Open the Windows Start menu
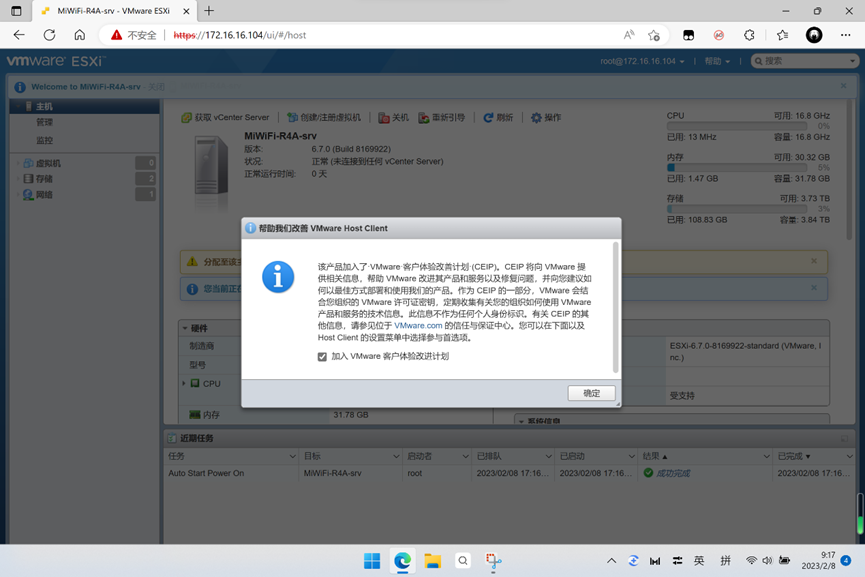 (372, 561)
